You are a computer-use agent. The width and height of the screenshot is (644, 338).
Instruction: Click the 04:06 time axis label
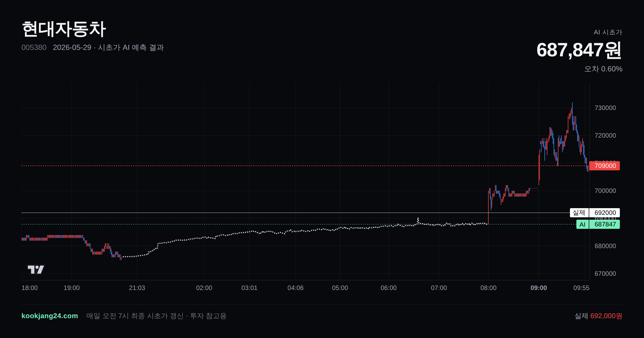pos(295,288)
